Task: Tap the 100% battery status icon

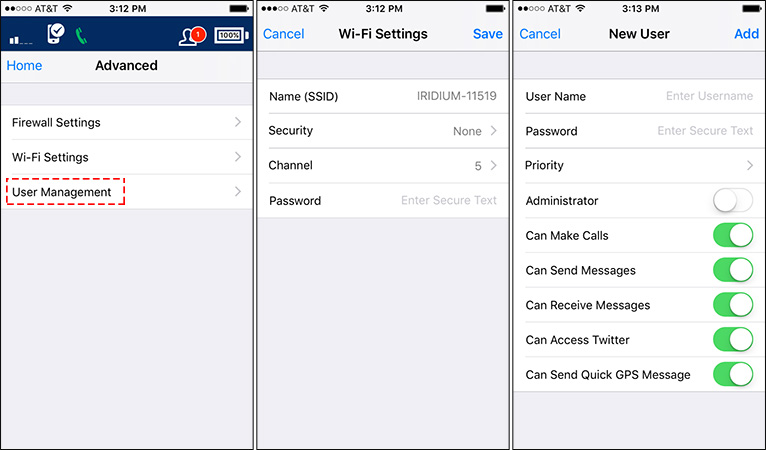Action: point(231,35)
